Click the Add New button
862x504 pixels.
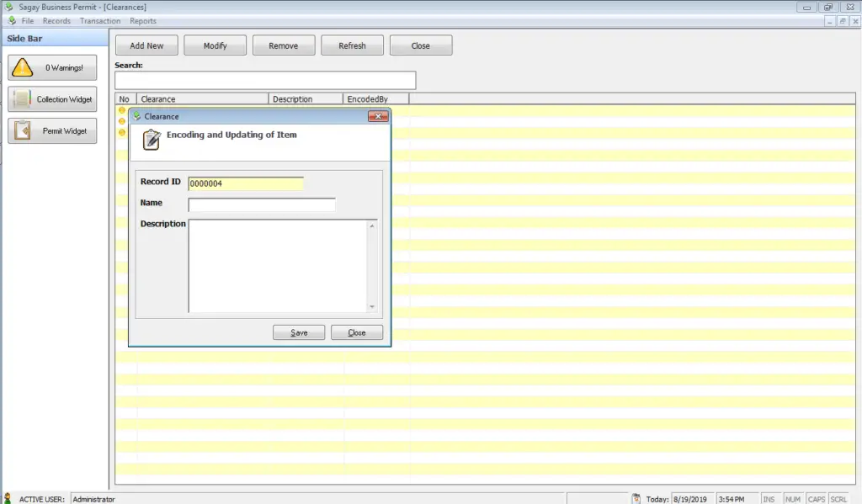tap(146, 45)
